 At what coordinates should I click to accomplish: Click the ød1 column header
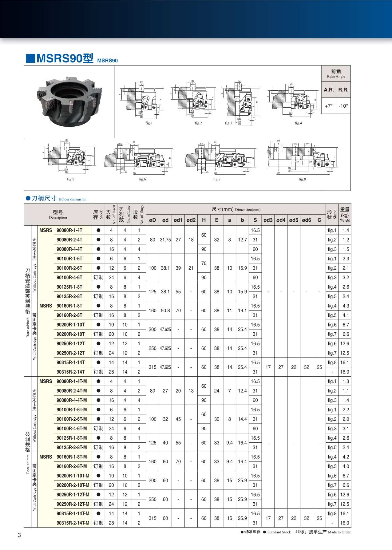point(178,220)
